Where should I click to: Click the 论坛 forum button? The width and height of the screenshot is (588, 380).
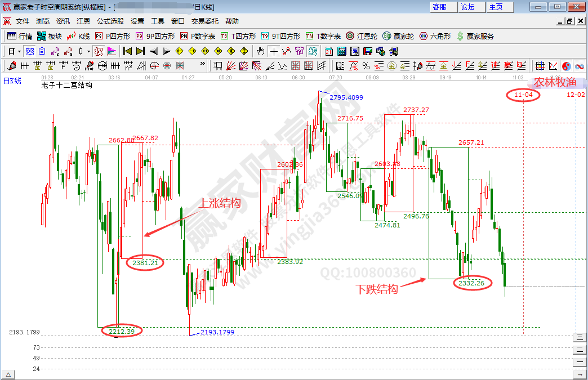468,7
